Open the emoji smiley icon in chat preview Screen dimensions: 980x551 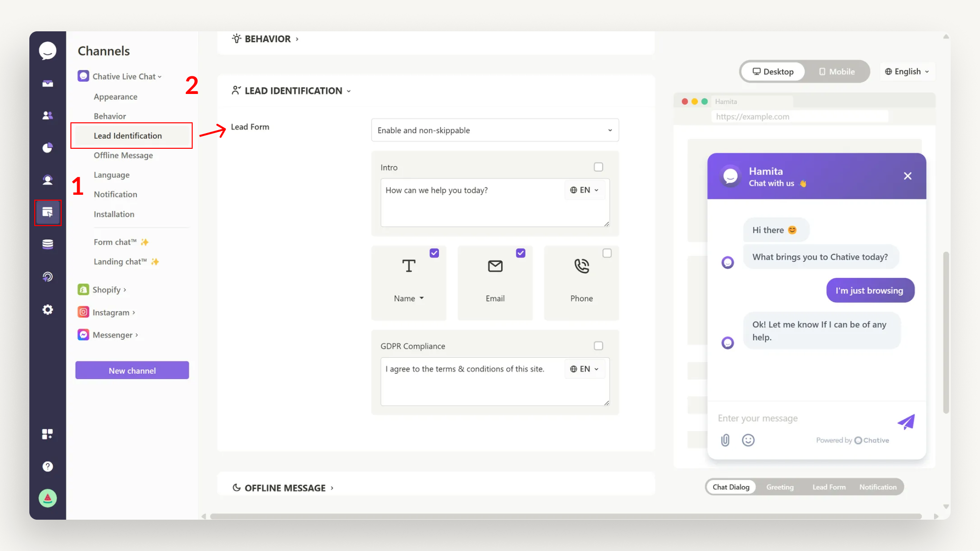[748, 440]
